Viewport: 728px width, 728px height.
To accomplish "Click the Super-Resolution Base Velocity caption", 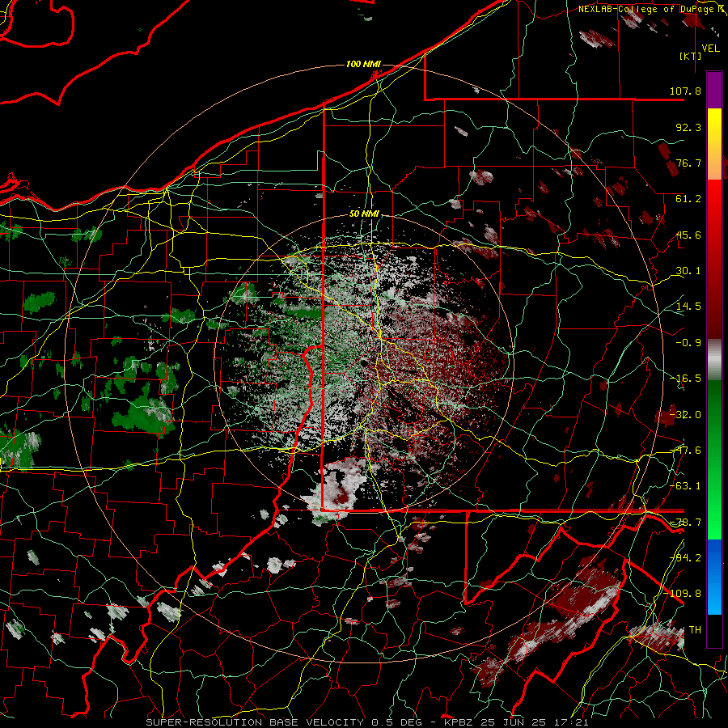I will pyautogui.click(x=367, y=722).
